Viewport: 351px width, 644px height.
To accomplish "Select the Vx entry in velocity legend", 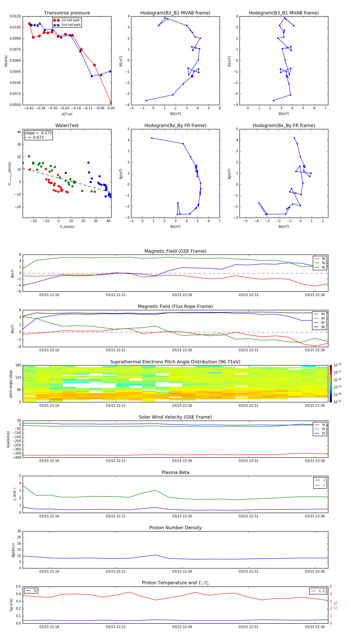I will pyautogui.click(x=320, y=424).
